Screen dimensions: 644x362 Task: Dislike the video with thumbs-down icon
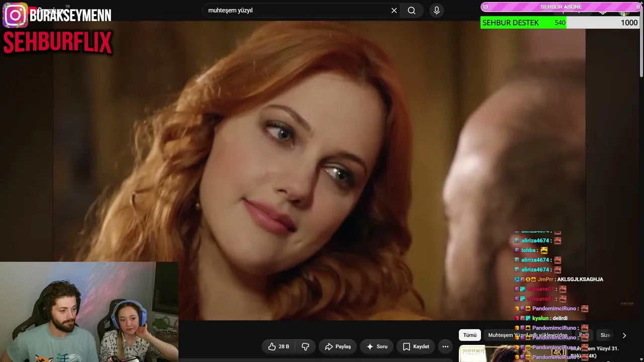coord(305,346)
